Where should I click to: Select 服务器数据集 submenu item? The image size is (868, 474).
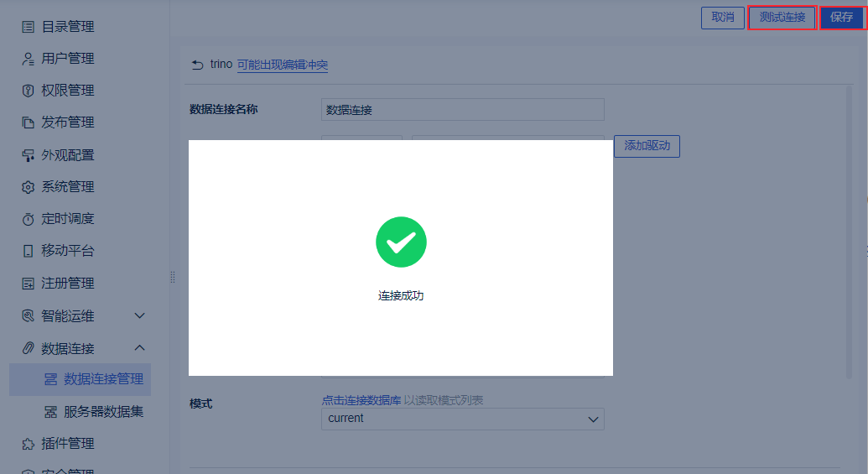point(103,411)
